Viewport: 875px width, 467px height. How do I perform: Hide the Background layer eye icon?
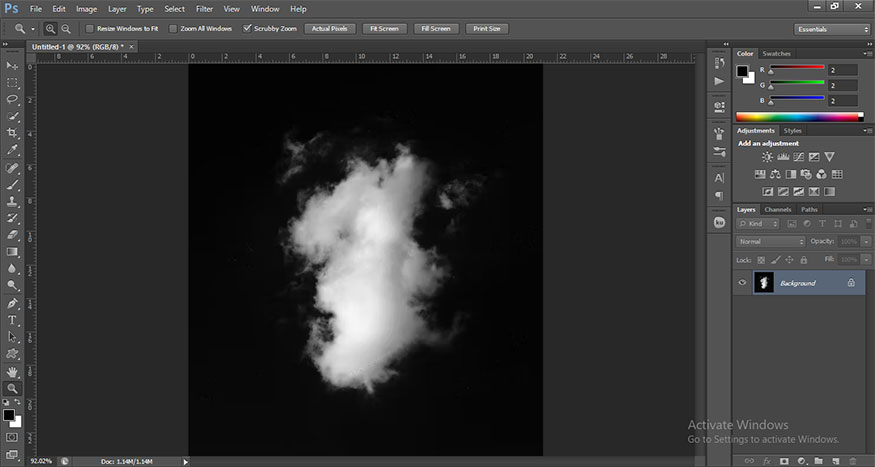click(742, 283)
